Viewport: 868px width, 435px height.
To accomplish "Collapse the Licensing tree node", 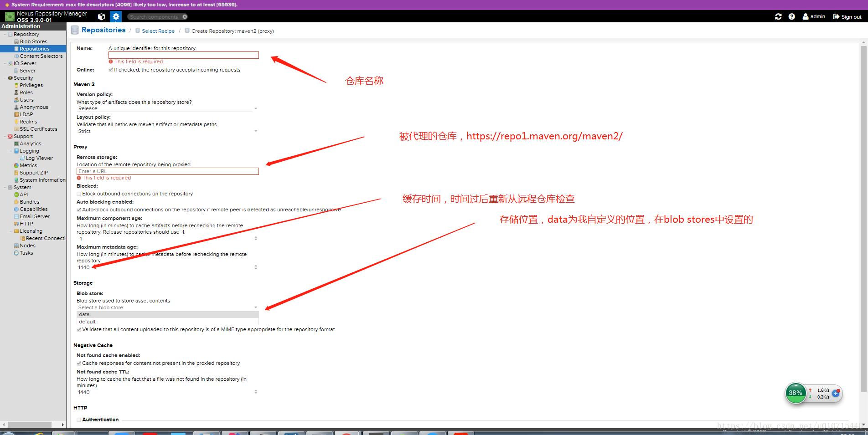I will pyautogui.click(x=11, y=231).
